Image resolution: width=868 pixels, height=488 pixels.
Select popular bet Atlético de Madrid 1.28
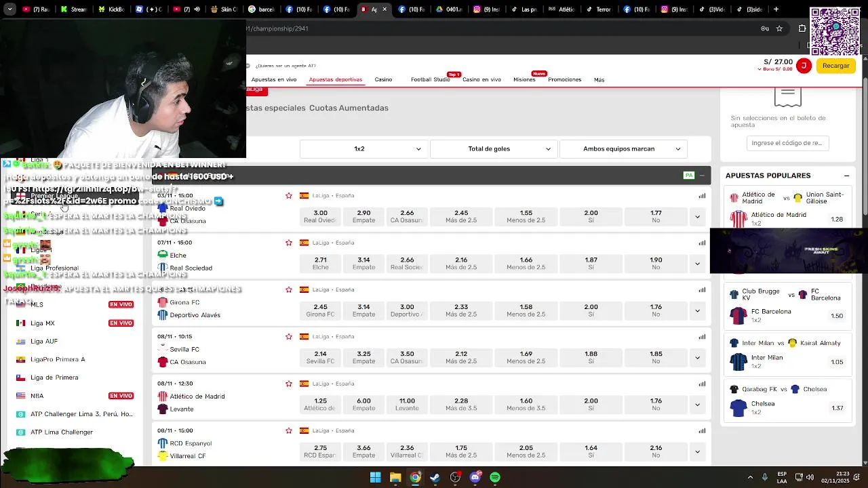[x=787, y=219]
